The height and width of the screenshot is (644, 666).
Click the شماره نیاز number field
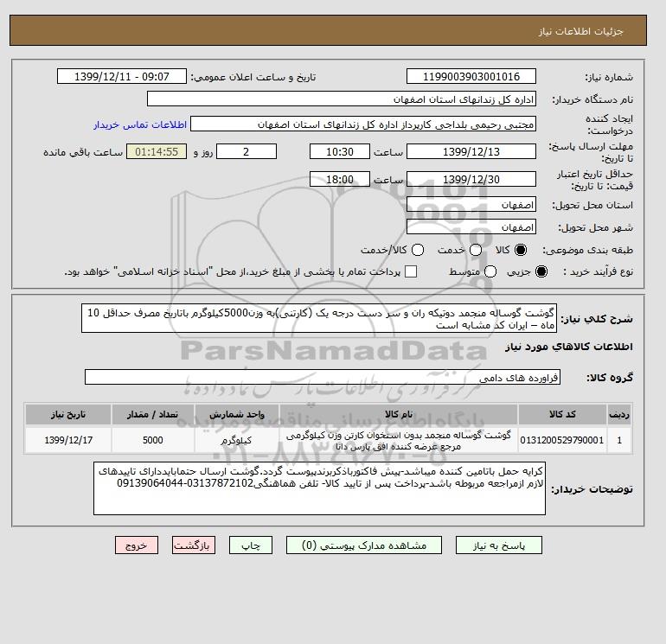coord(471,76)
